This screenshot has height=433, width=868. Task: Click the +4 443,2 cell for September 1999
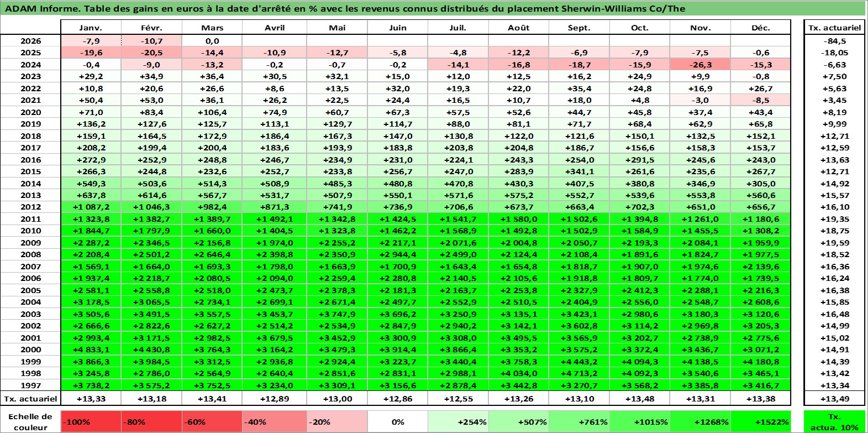pyautogui.click(x=579, y=362)
